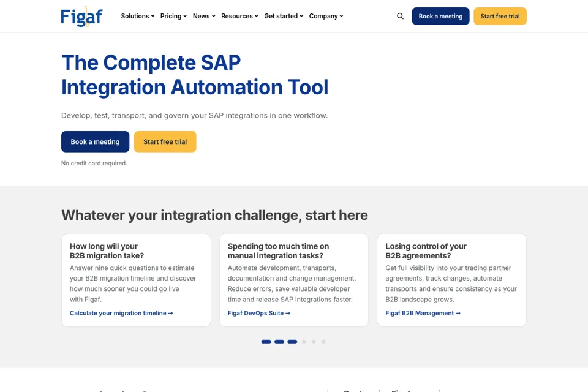Select the third carousel indicator
This screenshot has width=588, height=392.
292,342
